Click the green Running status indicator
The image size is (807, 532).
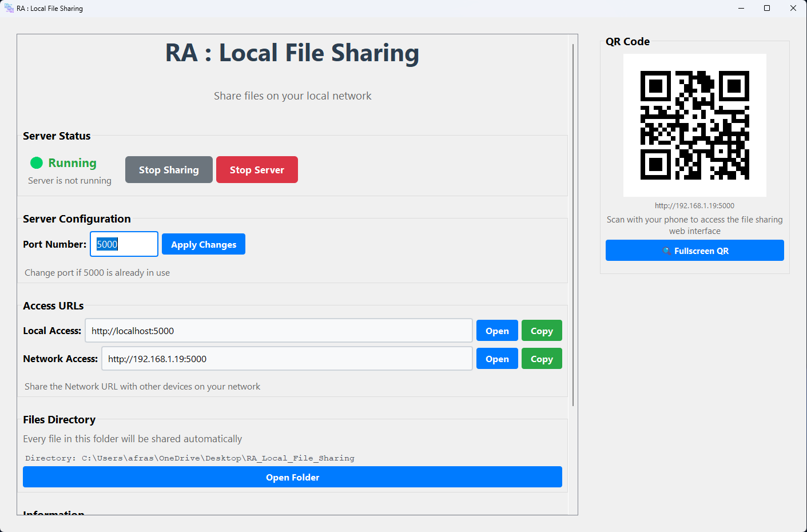pos(35,162)
